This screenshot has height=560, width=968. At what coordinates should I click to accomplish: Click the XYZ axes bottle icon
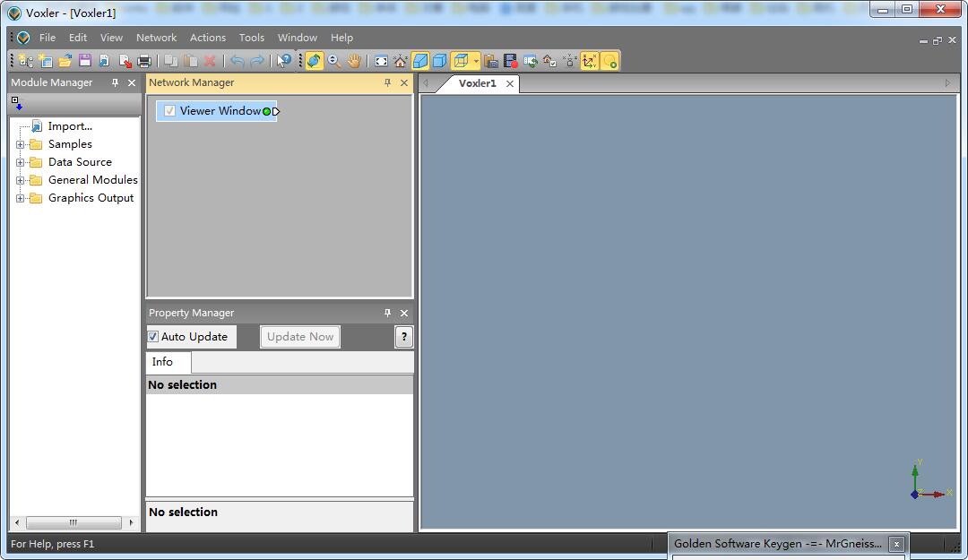click(570, 61)
